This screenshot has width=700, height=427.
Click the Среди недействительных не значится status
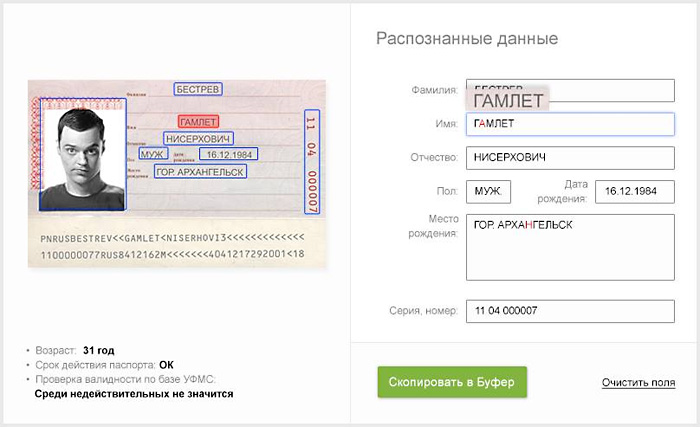(134, 394)
